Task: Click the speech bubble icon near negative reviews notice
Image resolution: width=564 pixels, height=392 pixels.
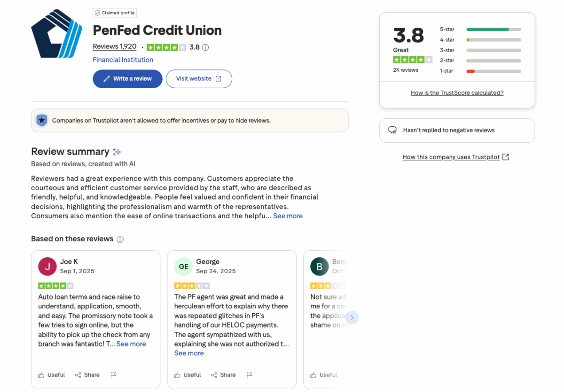Action: (392, 130)
